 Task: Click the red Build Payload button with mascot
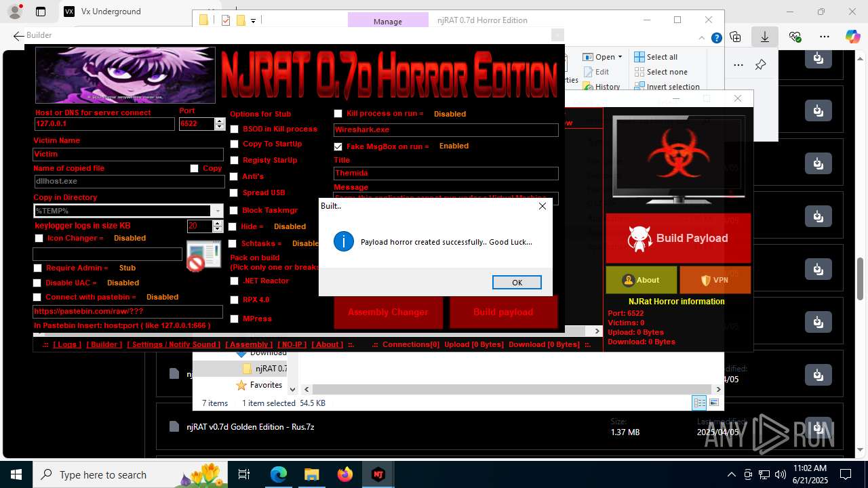tap(678, 239)
